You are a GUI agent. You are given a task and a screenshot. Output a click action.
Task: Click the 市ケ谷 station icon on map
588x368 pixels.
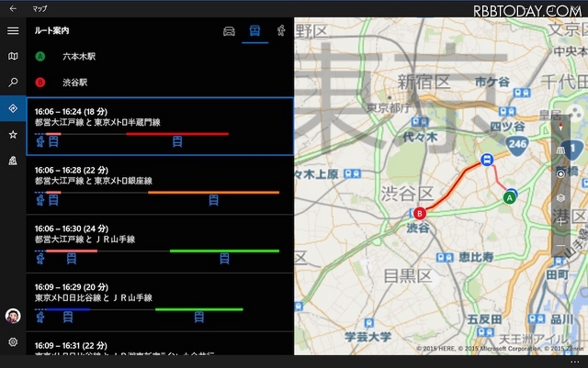pyautogui.click(x=522, y=93)
